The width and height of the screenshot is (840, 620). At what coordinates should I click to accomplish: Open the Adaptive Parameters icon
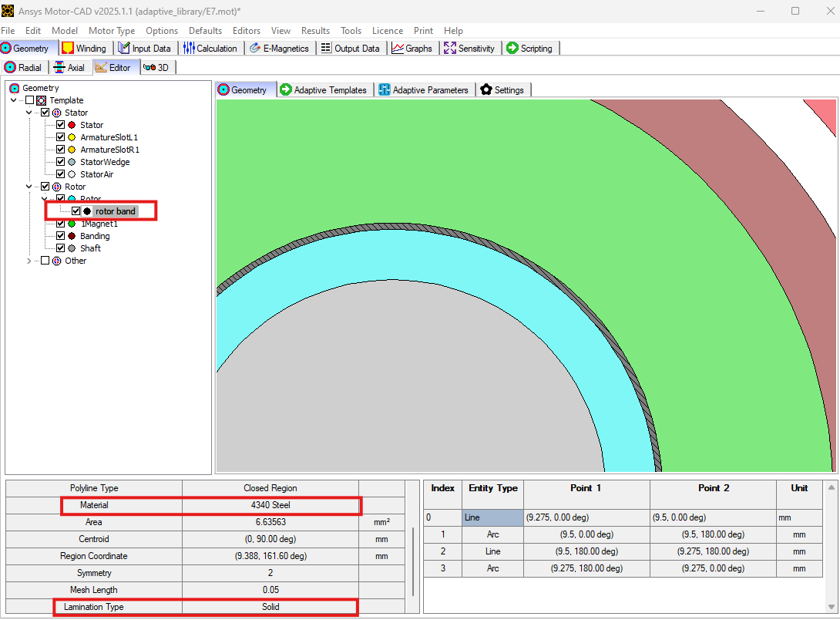point(384,89)
